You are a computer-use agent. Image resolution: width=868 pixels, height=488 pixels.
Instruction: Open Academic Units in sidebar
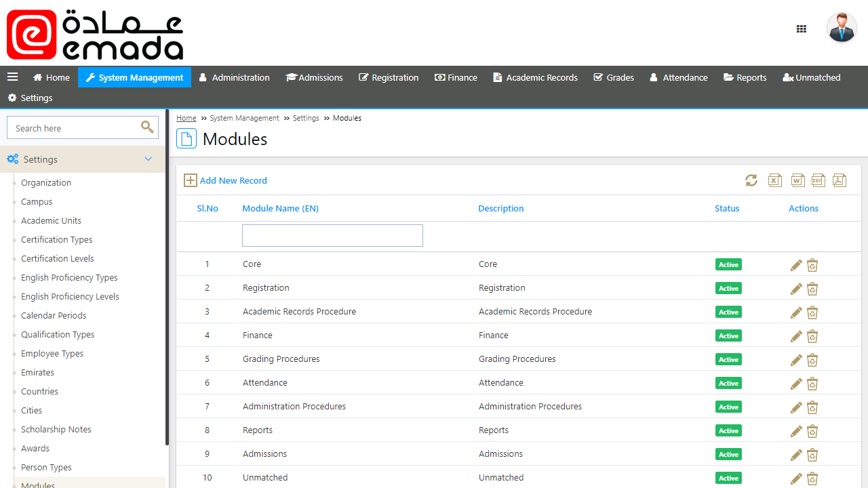pyautogui.click(x=51, y=220)
